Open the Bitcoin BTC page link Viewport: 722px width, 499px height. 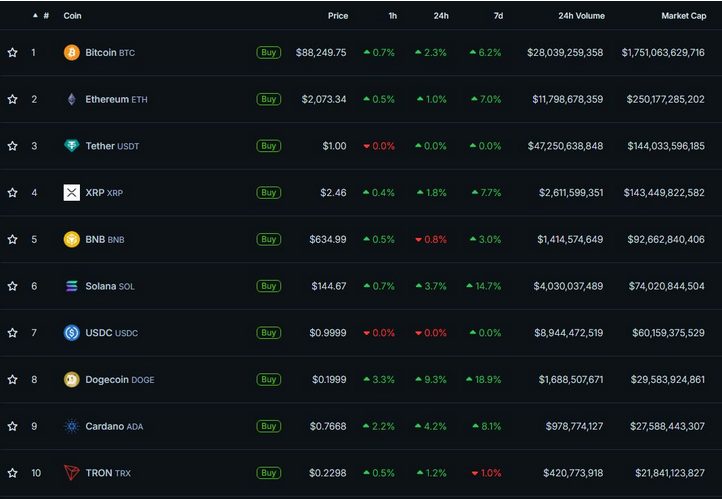(110, 52)
